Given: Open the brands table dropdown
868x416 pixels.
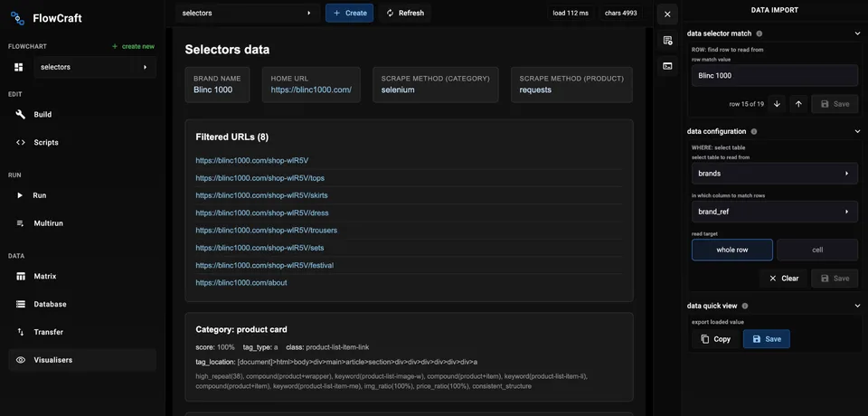Looking at the screenshot, I should tap(775, 174).
